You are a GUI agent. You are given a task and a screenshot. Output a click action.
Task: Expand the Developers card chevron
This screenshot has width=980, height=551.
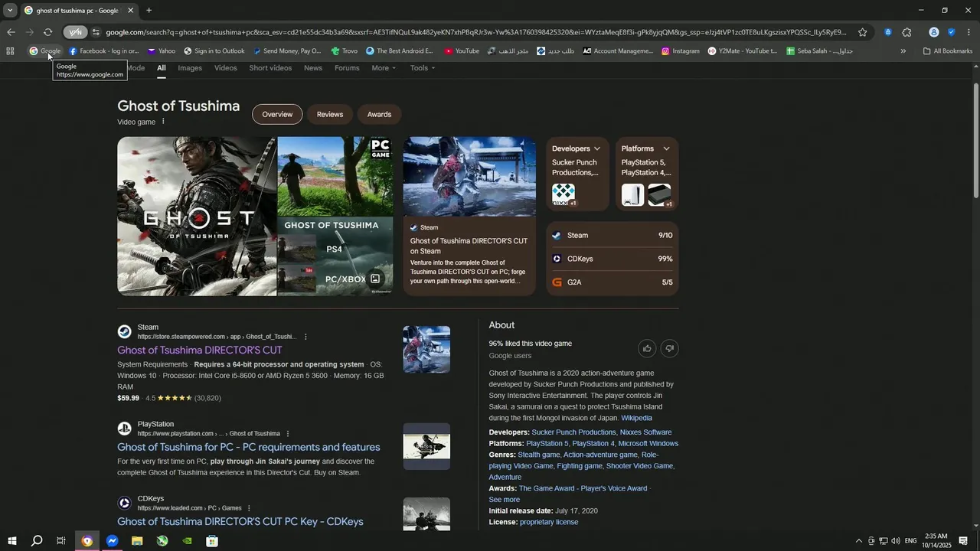pos(597,148)
